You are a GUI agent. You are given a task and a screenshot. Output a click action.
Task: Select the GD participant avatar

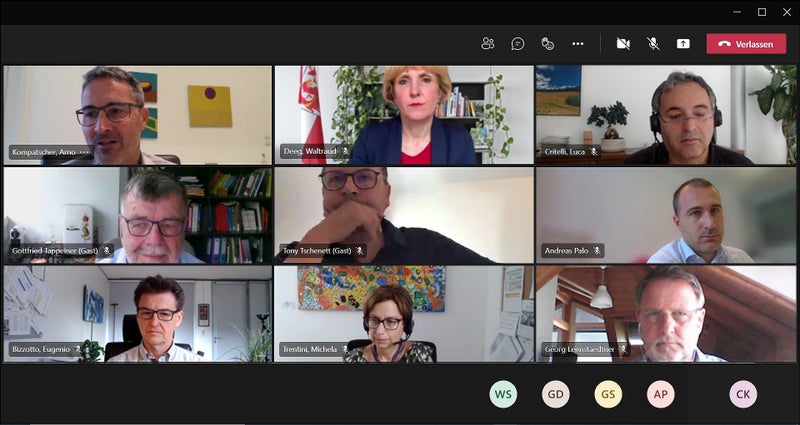pos(556,394)
